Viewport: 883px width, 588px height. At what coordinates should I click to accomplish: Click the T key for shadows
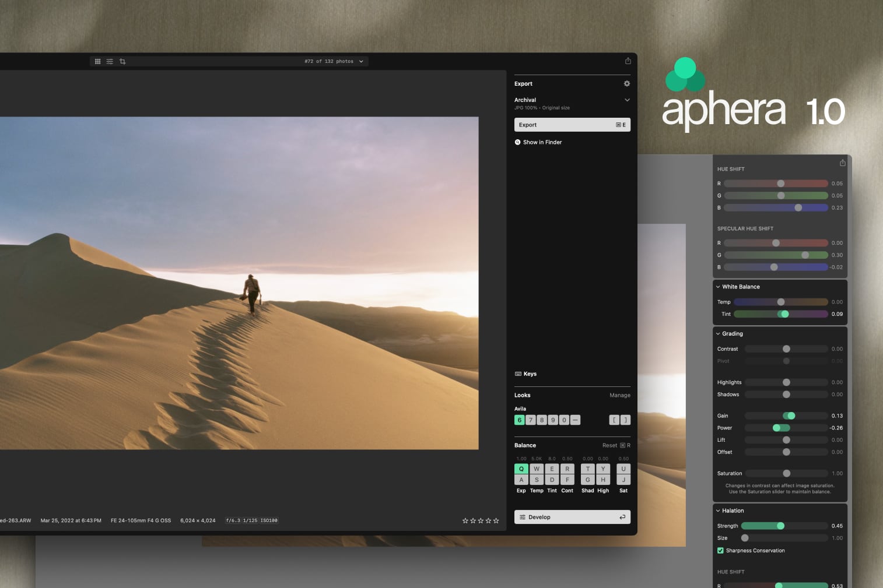pyautogui.click(x=588, y=469)
